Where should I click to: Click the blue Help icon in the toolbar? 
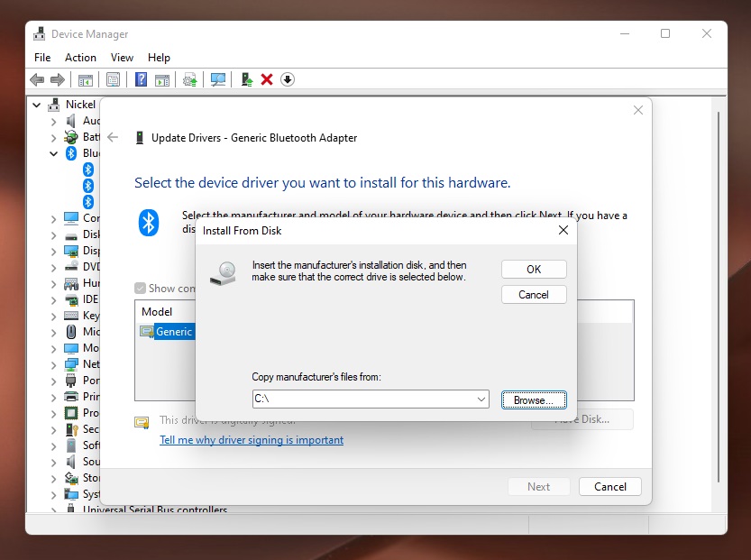click(141, 79)
